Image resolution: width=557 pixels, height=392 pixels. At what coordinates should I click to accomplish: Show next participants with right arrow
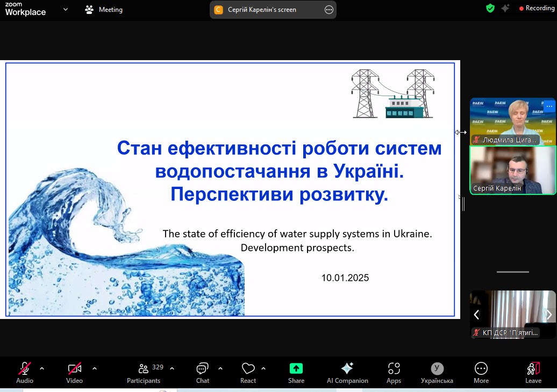(x=548, y=315)
